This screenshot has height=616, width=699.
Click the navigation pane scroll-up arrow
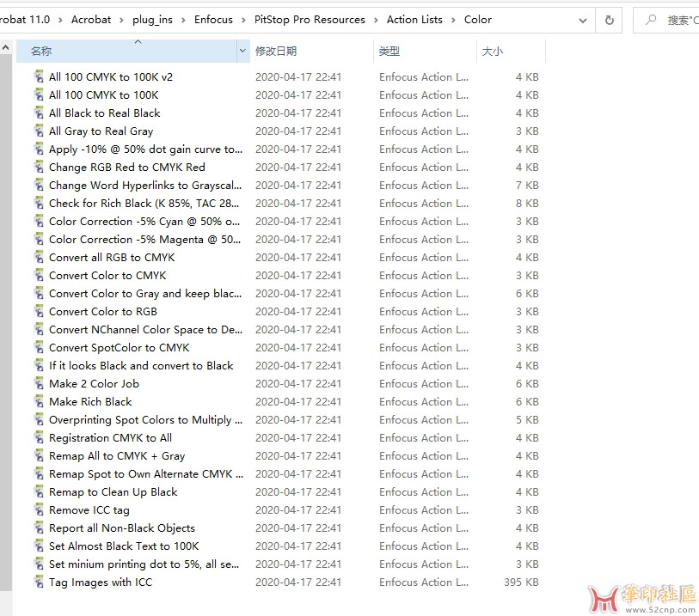point(6,47)
